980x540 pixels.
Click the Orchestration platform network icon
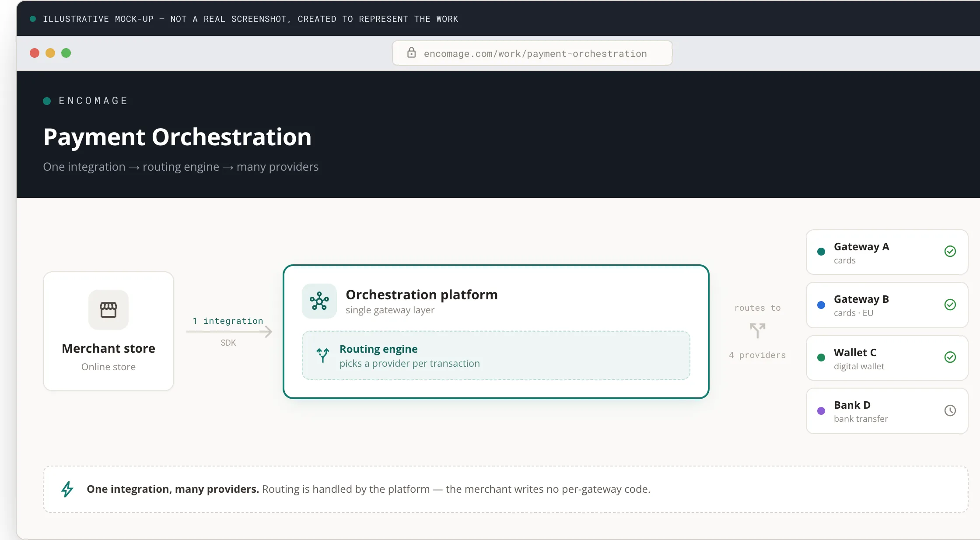[x=319, y=301]
